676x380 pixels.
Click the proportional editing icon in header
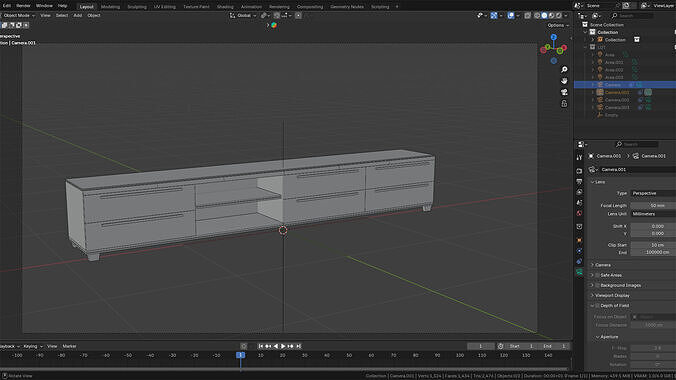(298, 16)
